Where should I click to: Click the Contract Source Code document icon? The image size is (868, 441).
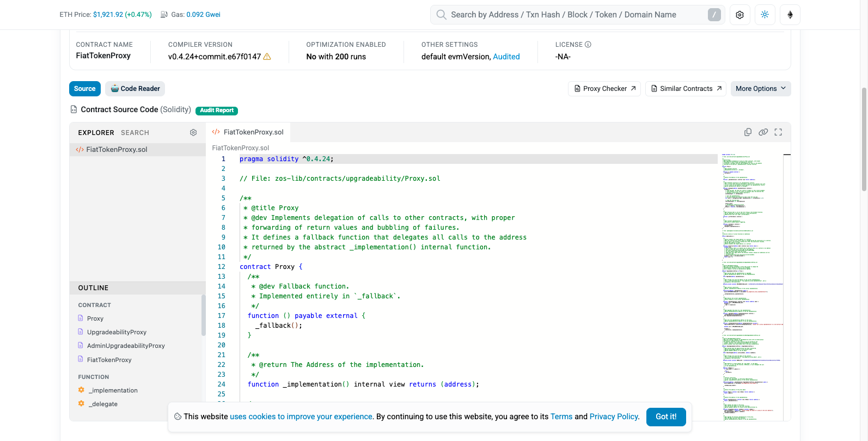click(74, 109)
